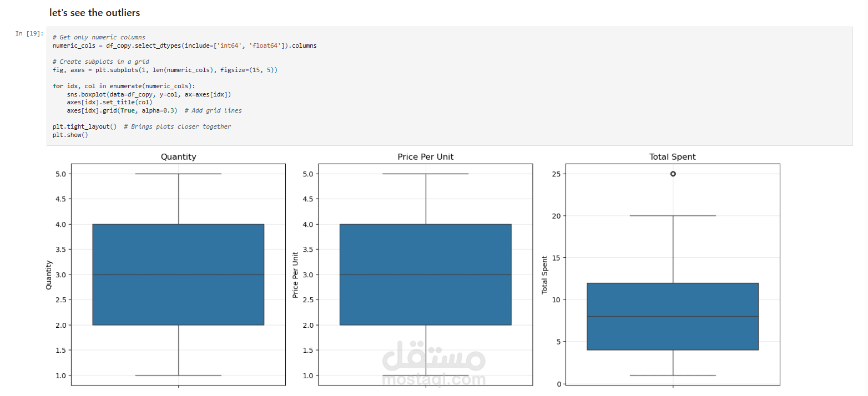Click the 3.0 tick on the Quantity axis

click(62, 275)
